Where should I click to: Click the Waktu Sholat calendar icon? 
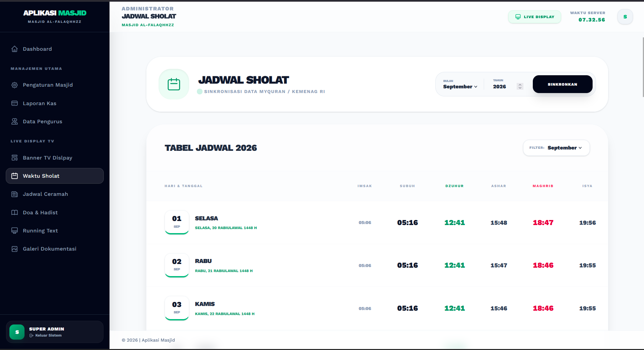[x=14, y=176]
